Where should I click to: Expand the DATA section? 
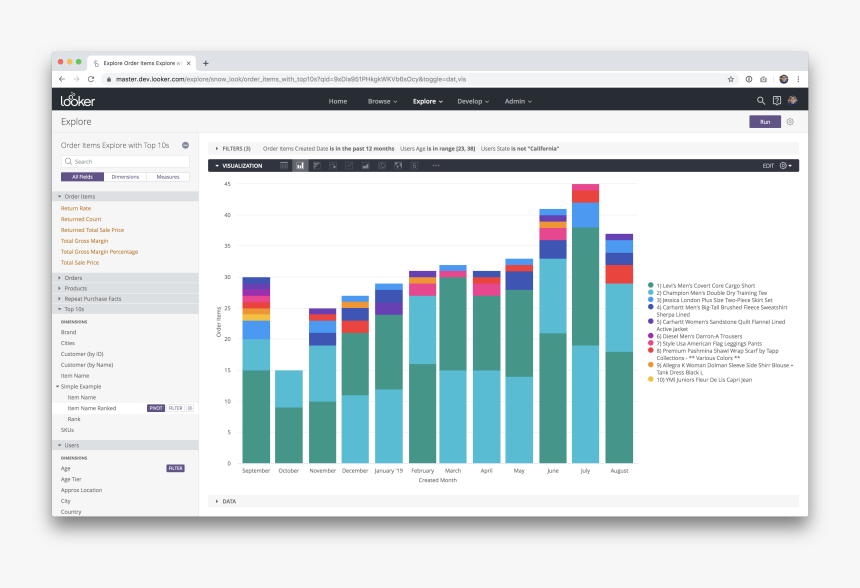pyautogui.click(x=226, y=501)
